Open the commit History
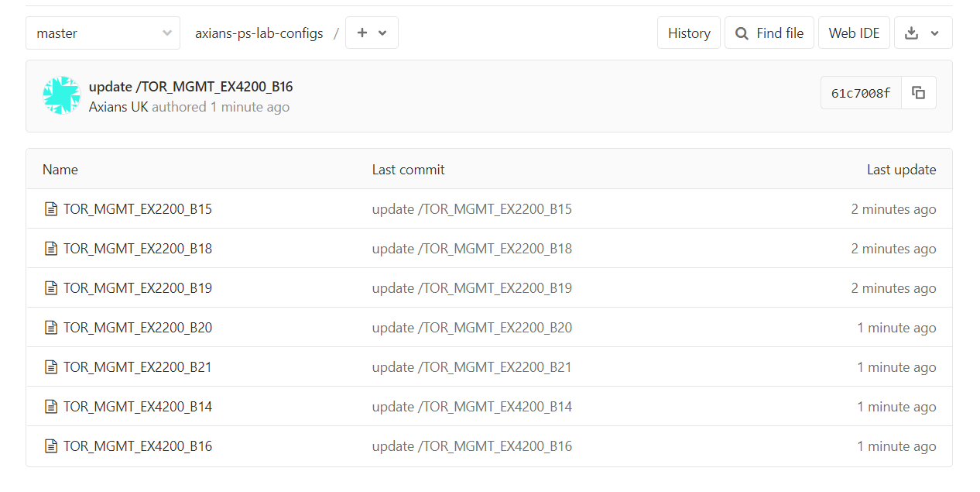Screen dimensions: 980x492 click(689, 33)
